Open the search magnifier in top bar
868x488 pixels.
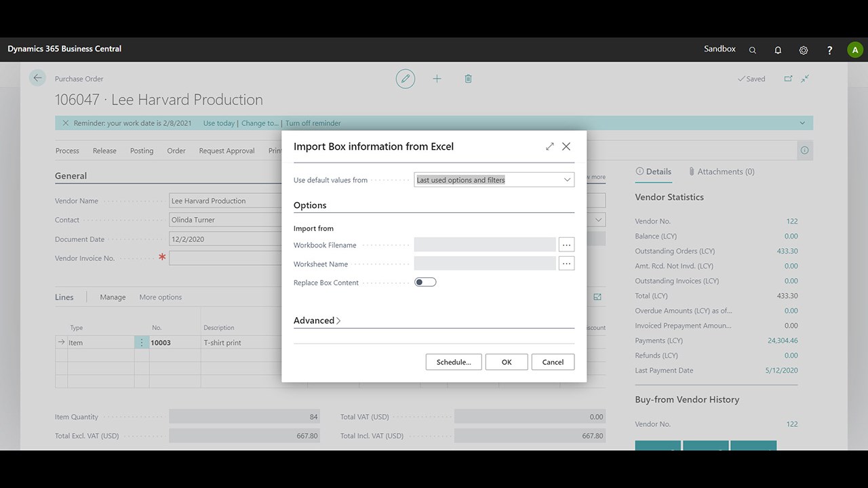pos(752,50)
